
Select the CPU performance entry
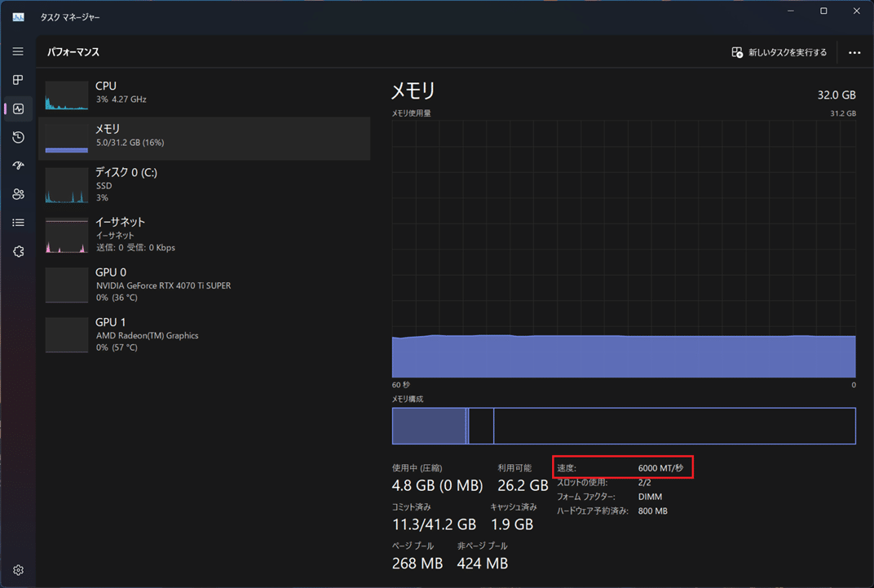205,95
